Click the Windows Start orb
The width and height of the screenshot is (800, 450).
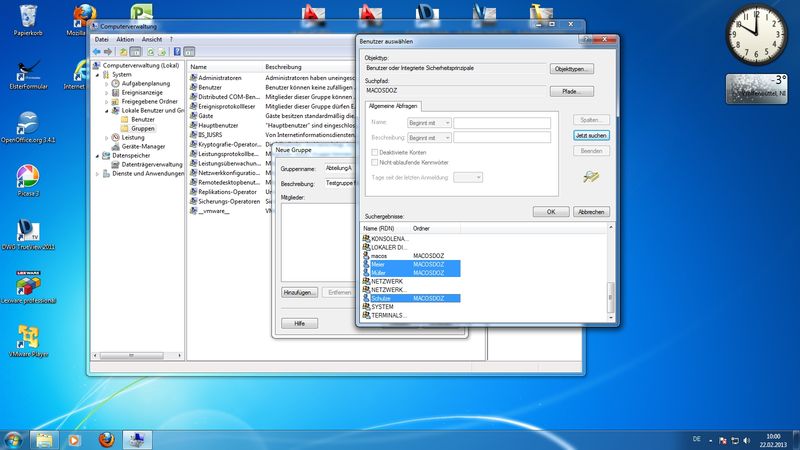pyautogui.click(x=14, y=439)
